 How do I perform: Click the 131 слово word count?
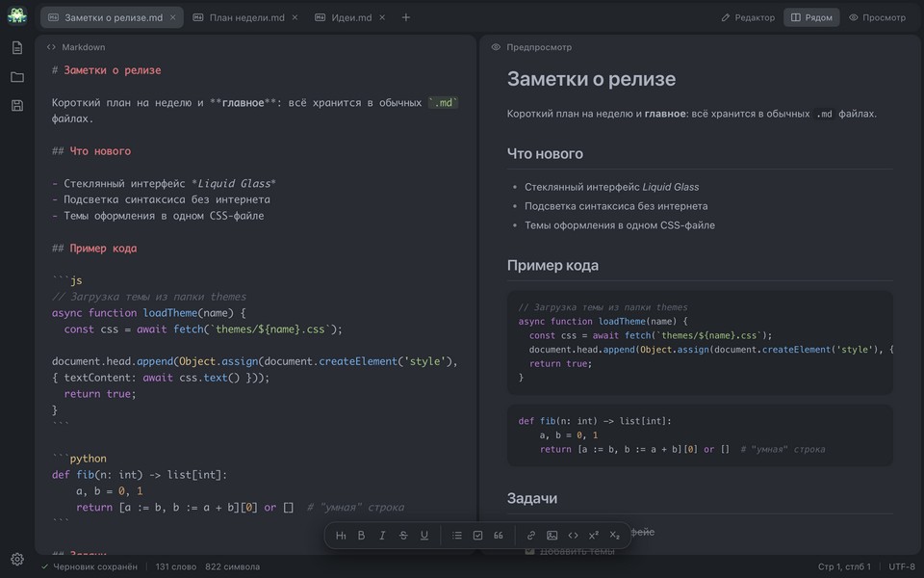click(175, 566)
